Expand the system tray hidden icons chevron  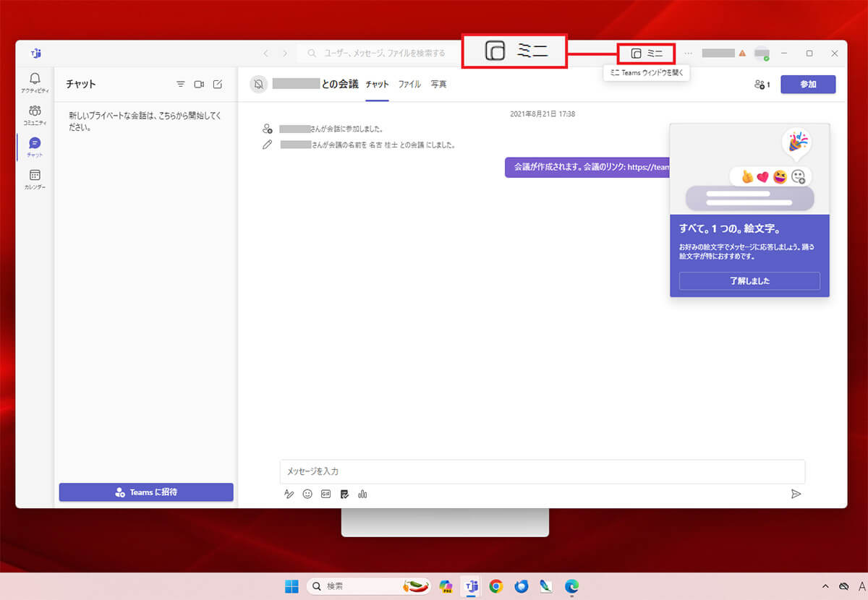coord(825,586)
